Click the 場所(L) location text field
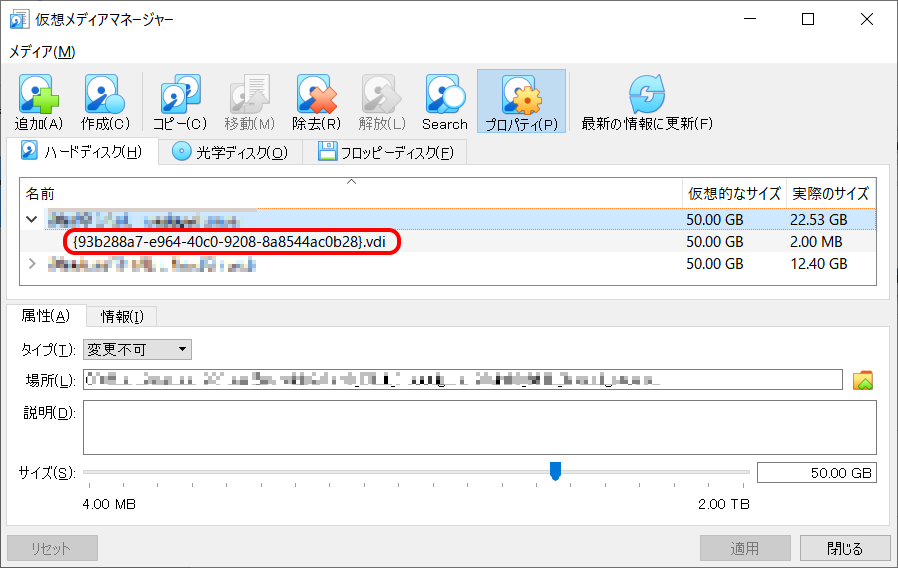The image size is (898, 568). pyautogui.click(x=463, y=380)
